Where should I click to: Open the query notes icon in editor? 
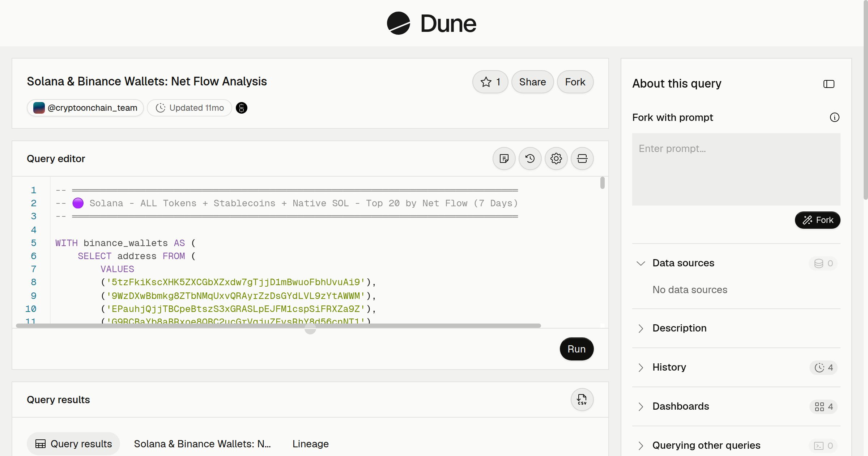click(504, 159)
